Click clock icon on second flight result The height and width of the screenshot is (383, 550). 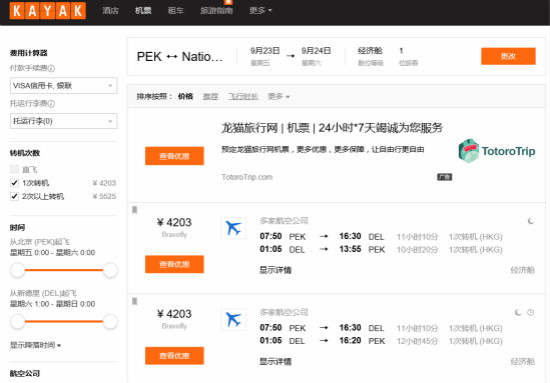tap(531, 313)
